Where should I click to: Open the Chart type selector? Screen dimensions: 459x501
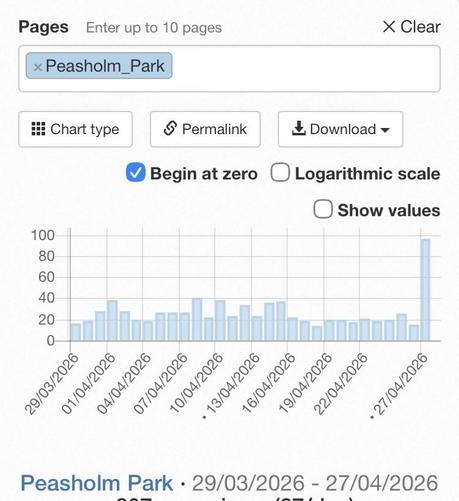tap(75, 129)
